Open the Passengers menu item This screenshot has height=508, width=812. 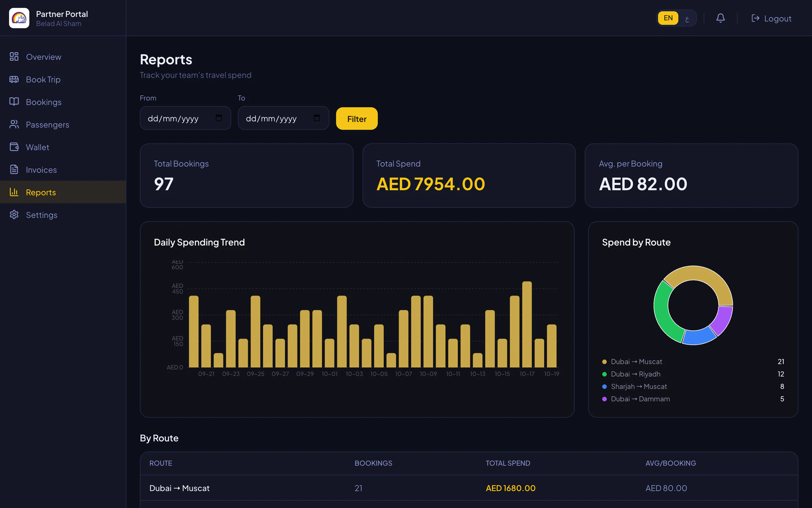point(63,124)
